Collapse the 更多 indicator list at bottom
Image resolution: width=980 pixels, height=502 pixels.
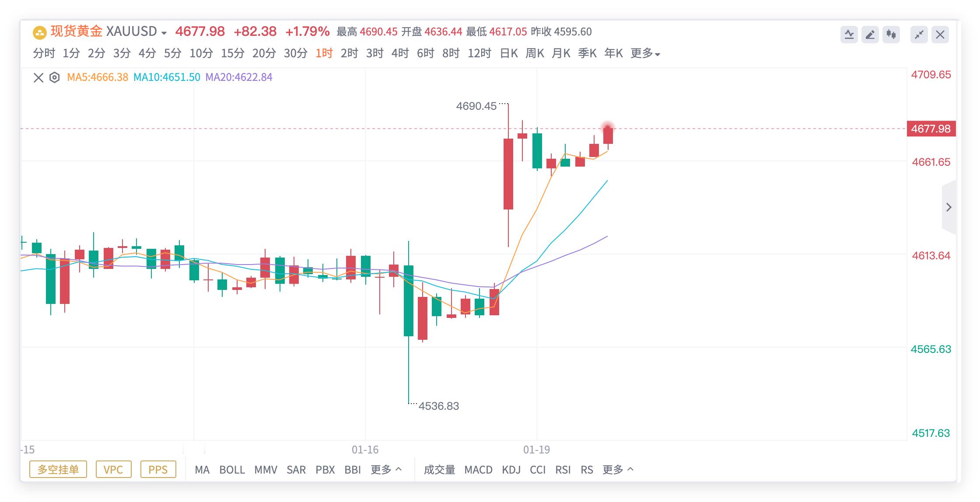[618, 470]
